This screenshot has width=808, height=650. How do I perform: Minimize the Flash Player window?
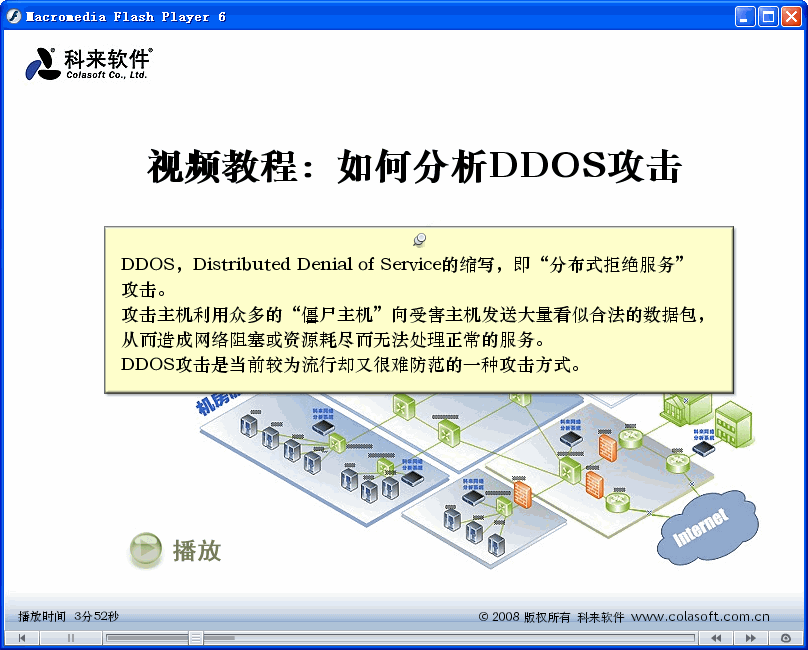pos(745,16)
